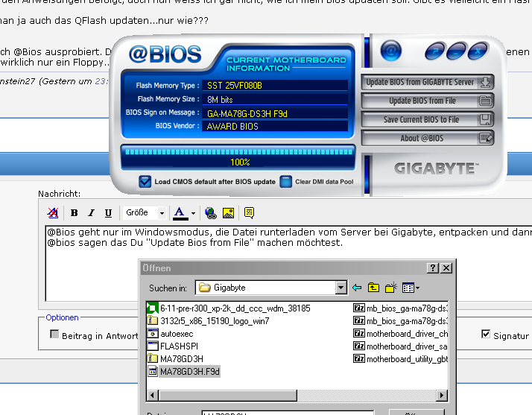This screenshot has height=415, width=532.
Task: Select the motherboard_driver_ch archive
Action: pyautogui.click(x=400, y=334)
